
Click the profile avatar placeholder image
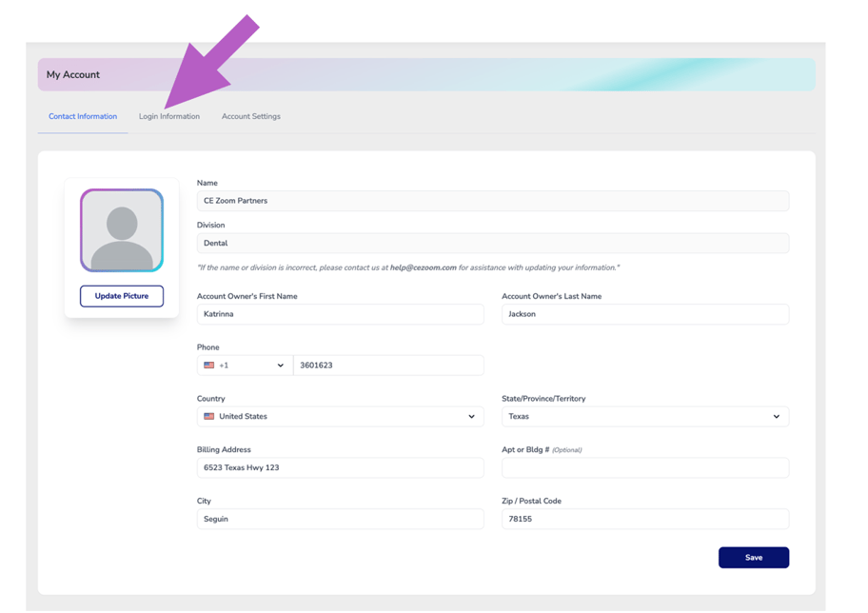coord(121,229)
